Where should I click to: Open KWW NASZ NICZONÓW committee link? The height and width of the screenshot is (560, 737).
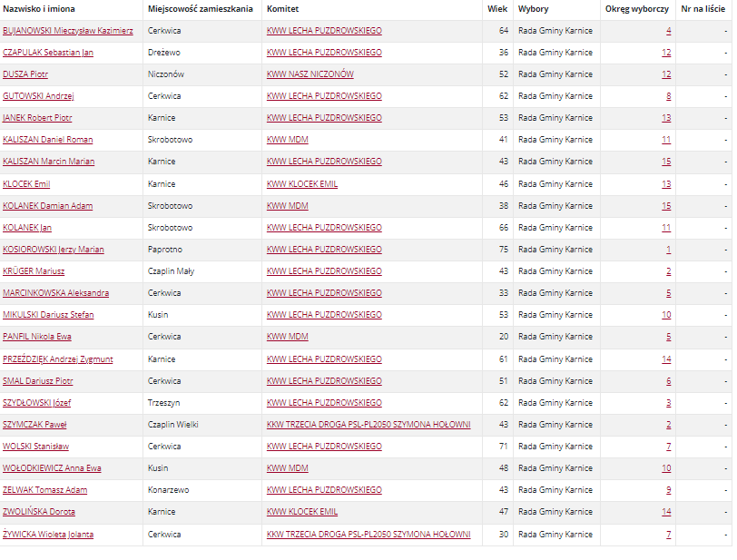310,74
